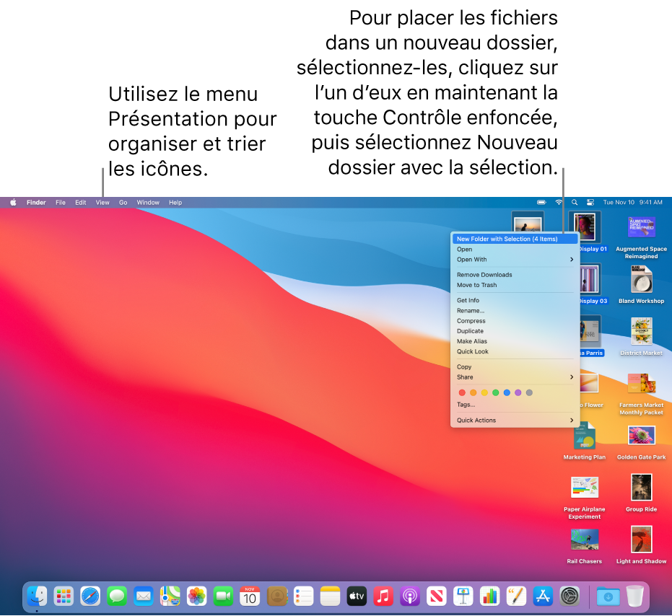Select the Bland Workshop desktop file
This screenshot has width=672, height=616.
pos(641,284)
